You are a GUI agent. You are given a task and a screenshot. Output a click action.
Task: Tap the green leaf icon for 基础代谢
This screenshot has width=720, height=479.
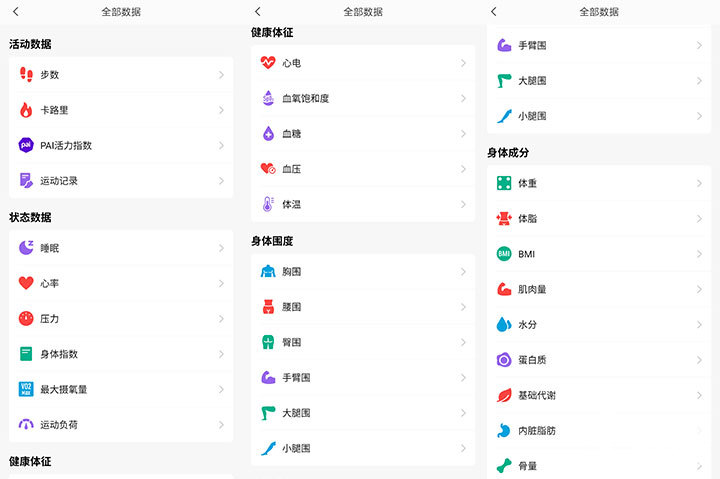[504, 395]
